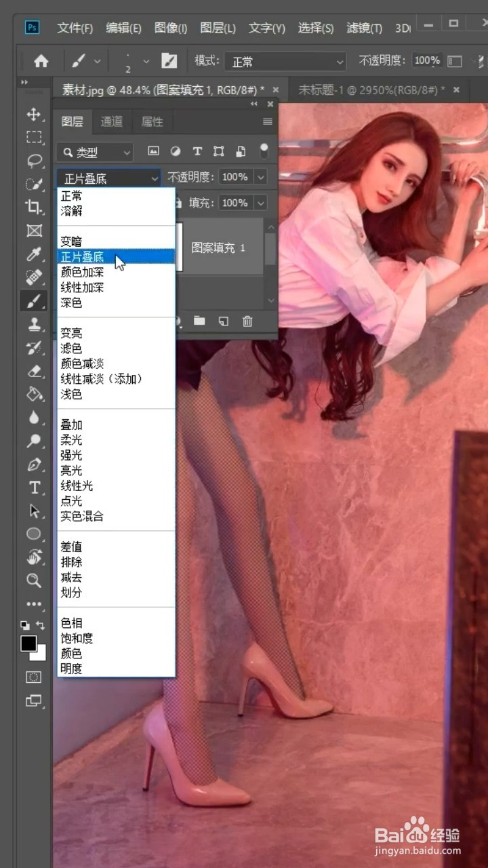Select the Clone Stamp tool
The width and height of the screenshot is (488, 868).
(x=34, y=324)
